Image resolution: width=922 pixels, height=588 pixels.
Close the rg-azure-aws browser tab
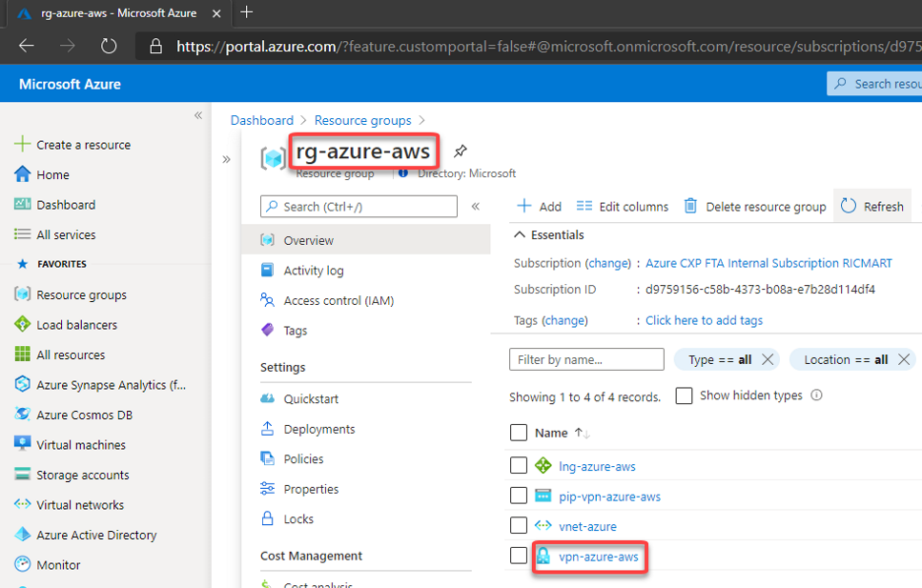coord(216,13)
